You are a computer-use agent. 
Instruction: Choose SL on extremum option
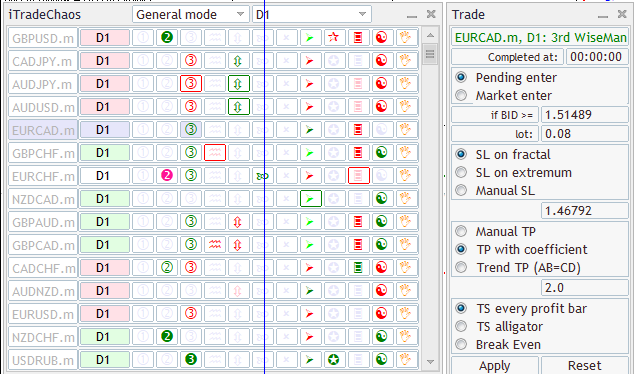click(461, 173)
